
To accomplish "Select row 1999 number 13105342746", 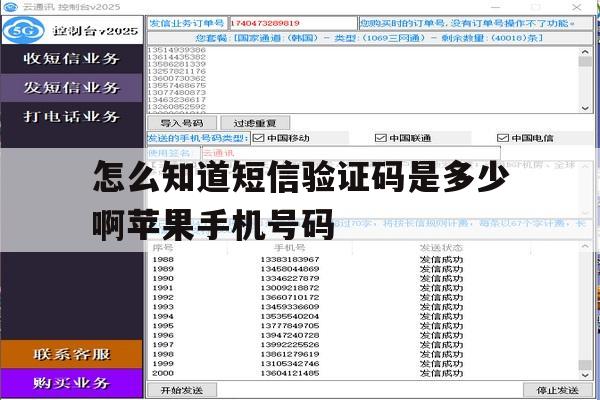I will tap(290, 363).
